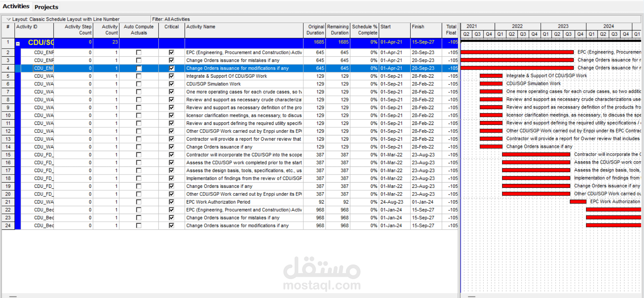Image resolution: width=644 pixels, height=298 pixels.
Task: Uncheck Critical checkbox in row 24
Action: pyautogui.click(x=171, y=226)
